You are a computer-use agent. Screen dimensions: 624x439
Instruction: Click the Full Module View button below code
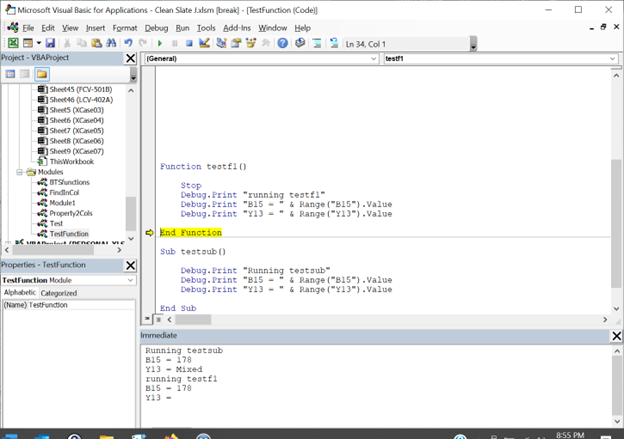(158, 319)
